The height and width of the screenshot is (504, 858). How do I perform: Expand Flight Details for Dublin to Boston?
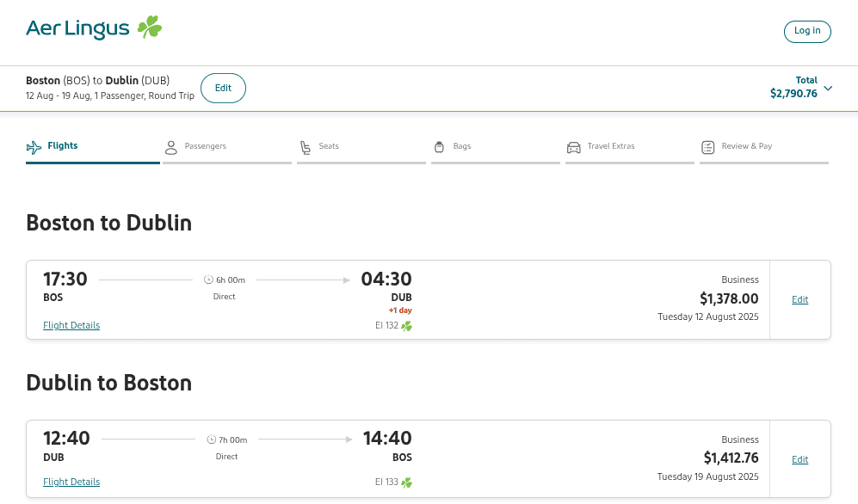pyautogui.click(x=71, y=482)
